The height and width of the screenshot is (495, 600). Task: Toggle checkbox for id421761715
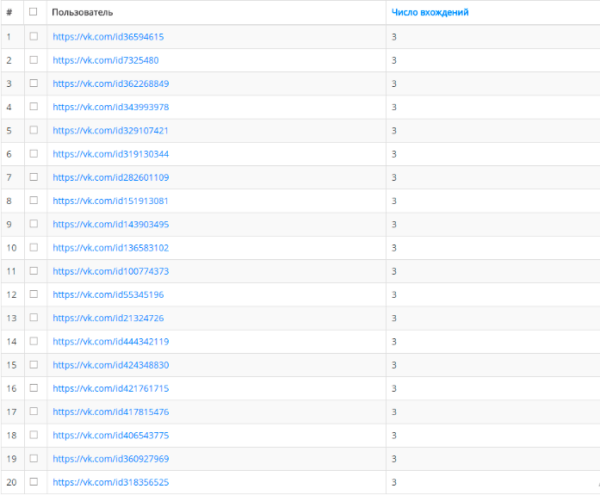(34, 388)
